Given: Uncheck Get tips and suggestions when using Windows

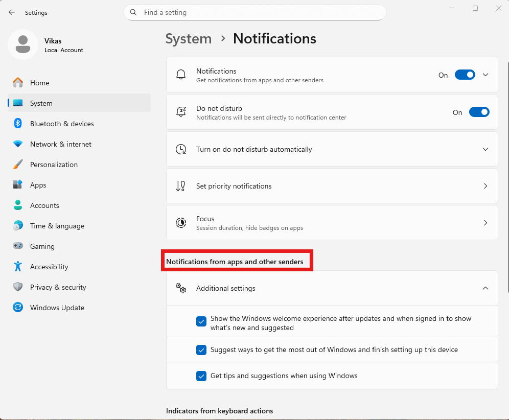Looking at the screenshot, I should click(201, 376).
